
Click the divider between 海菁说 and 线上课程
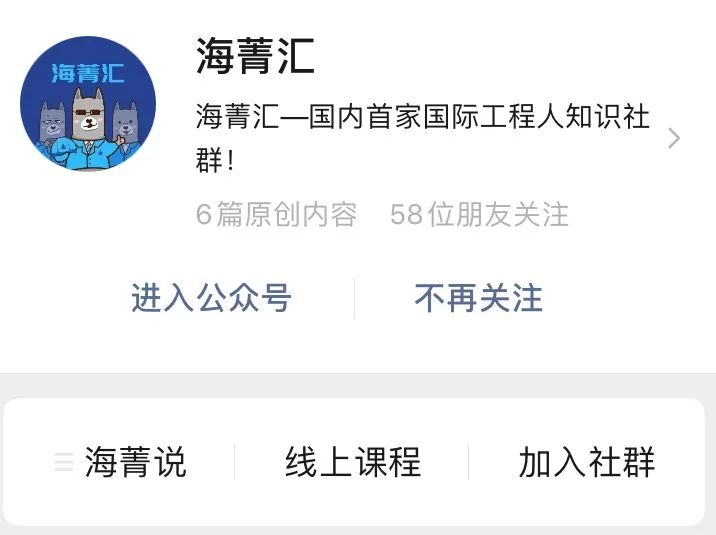tap(235, 462)
